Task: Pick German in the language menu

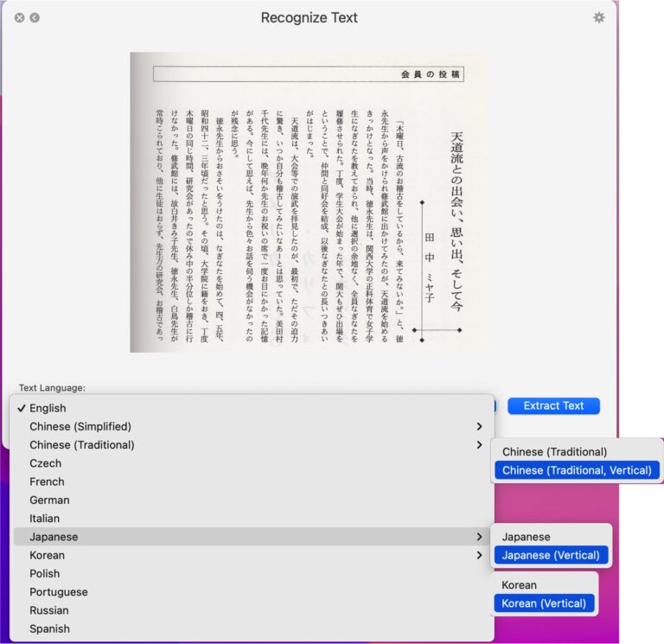Action: [49, 500]
